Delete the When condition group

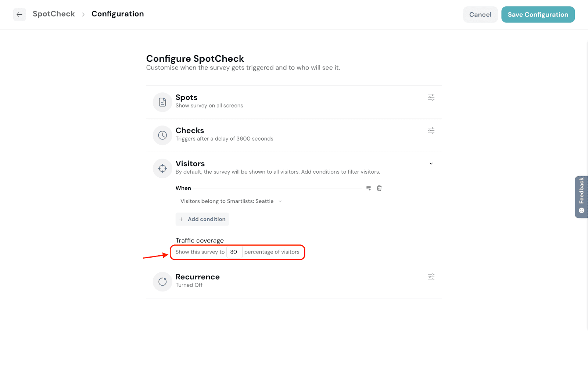[379, 188]
